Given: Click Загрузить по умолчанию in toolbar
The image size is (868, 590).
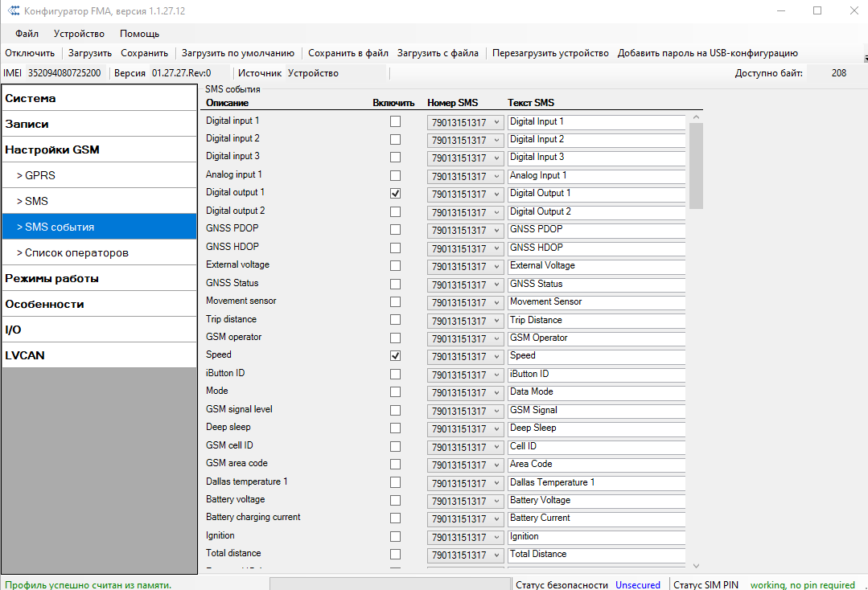Looking at the screenshot, I should tap(237, 53).
